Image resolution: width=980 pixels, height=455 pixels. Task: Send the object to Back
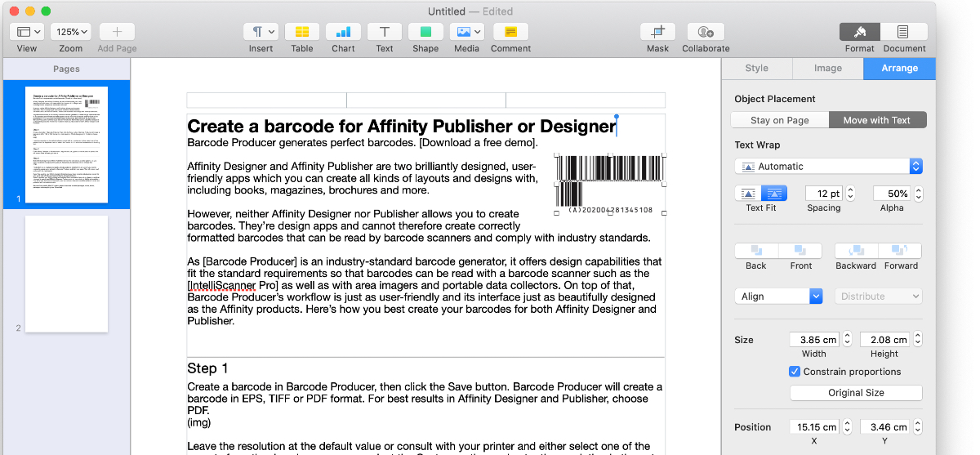[x=756, y=251]
